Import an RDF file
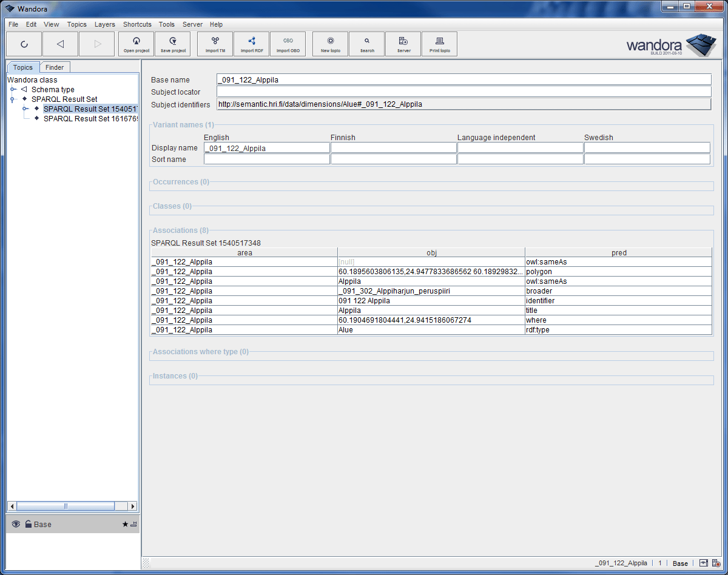This screenshot has height=575, width=728. click(x=251, y=44)
